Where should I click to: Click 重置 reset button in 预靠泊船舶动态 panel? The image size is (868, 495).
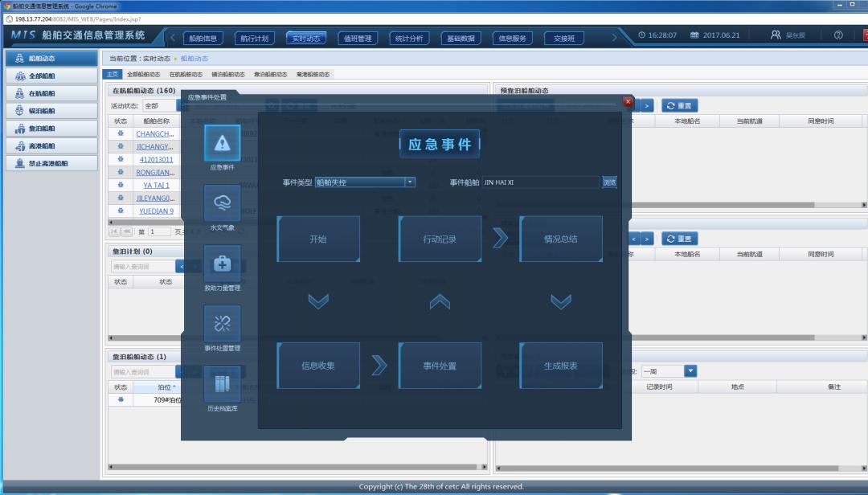coord(679,105)
